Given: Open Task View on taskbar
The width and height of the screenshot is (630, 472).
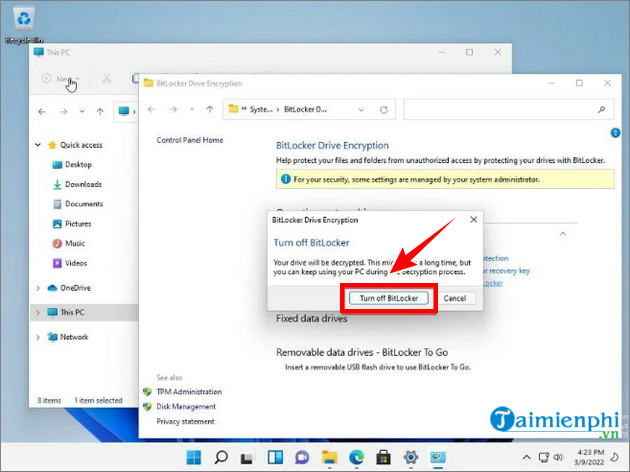Looking at the screenshot, I should pos(248,457).
